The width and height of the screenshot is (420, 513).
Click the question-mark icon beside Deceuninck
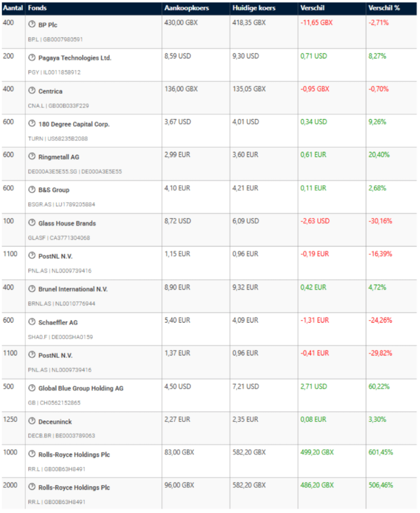[32, 421]
